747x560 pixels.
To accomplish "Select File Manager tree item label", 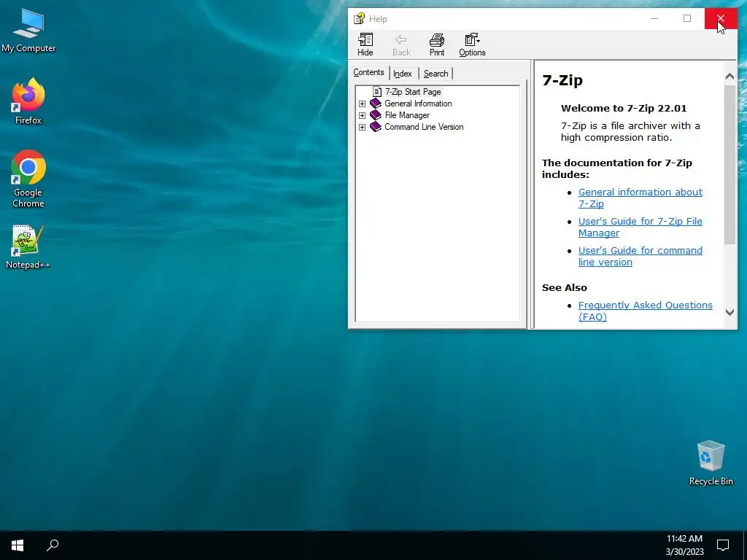I will tap(407, 115).
